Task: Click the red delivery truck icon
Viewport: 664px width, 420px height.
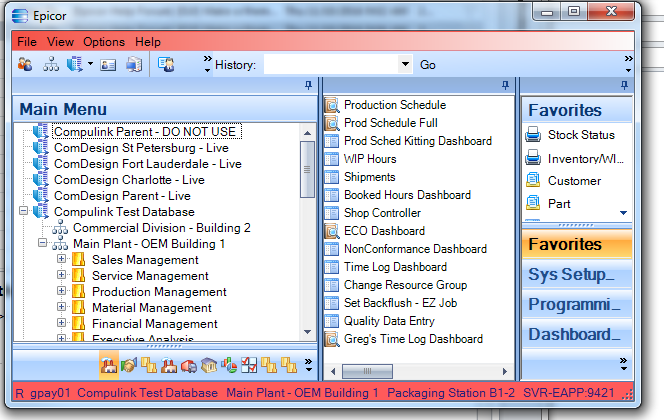Action: (188, 366)
